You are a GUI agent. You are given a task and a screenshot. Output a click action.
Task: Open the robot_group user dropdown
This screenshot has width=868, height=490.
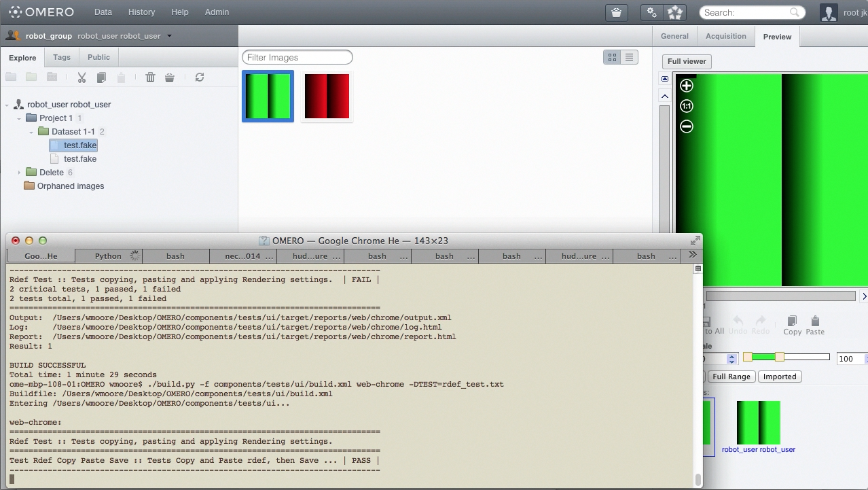click(x=169, y=36)
